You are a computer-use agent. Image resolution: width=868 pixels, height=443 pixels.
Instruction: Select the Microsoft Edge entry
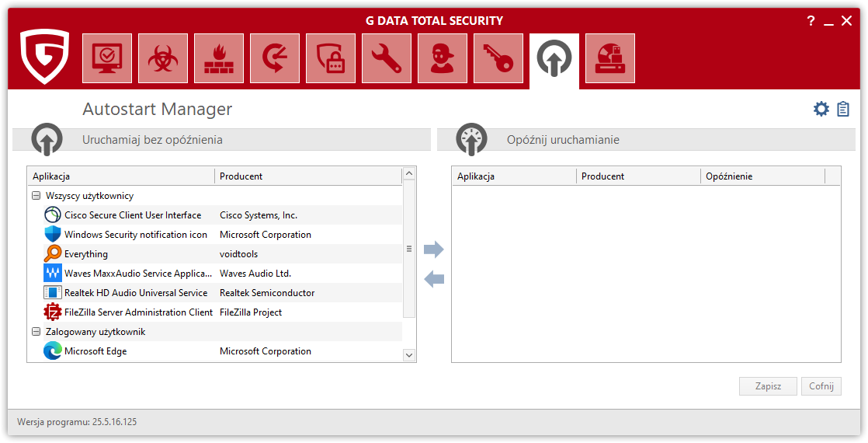[x=223, y=351]
